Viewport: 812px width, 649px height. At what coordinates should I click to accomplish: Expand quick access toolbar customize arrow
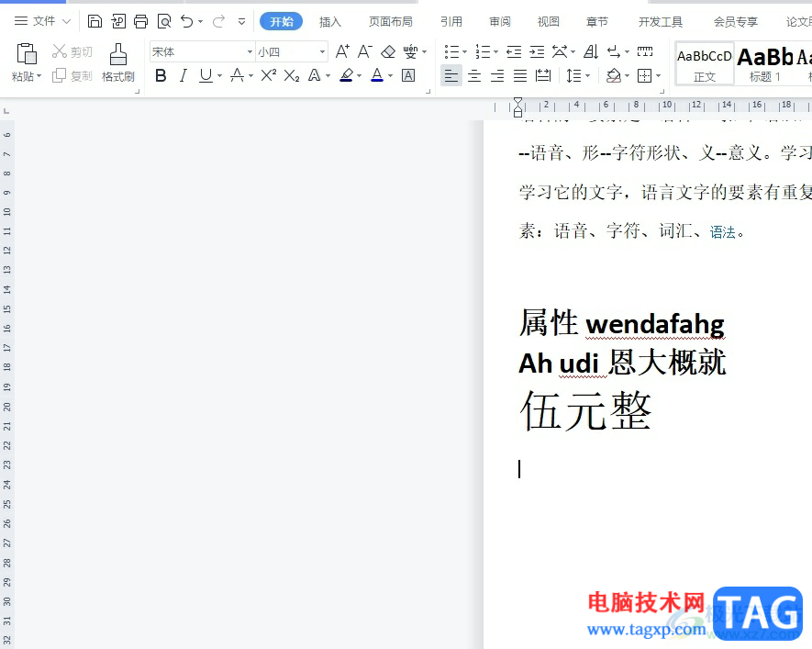click(242, 22)
